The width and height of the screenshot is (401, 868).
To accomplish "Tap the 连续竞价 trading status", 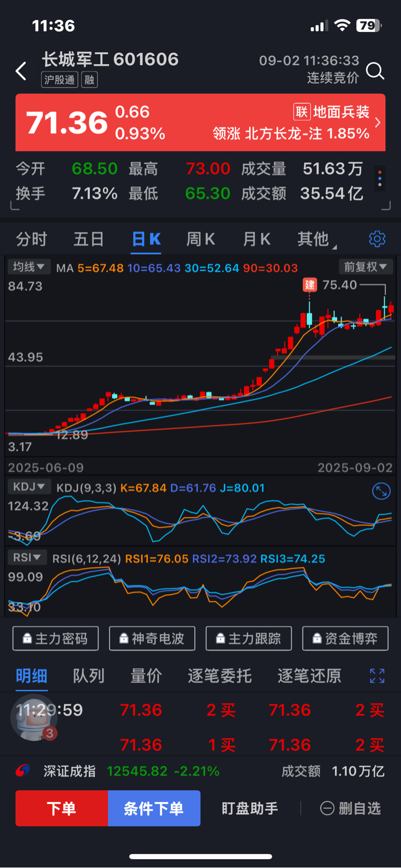I will point(333,78).
